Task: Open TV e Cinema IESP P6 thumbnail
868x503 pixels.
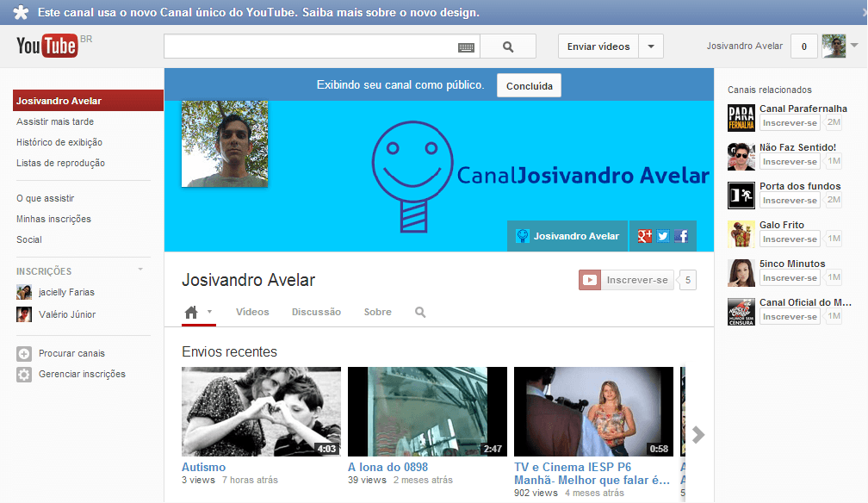Action: pos(593,412)
